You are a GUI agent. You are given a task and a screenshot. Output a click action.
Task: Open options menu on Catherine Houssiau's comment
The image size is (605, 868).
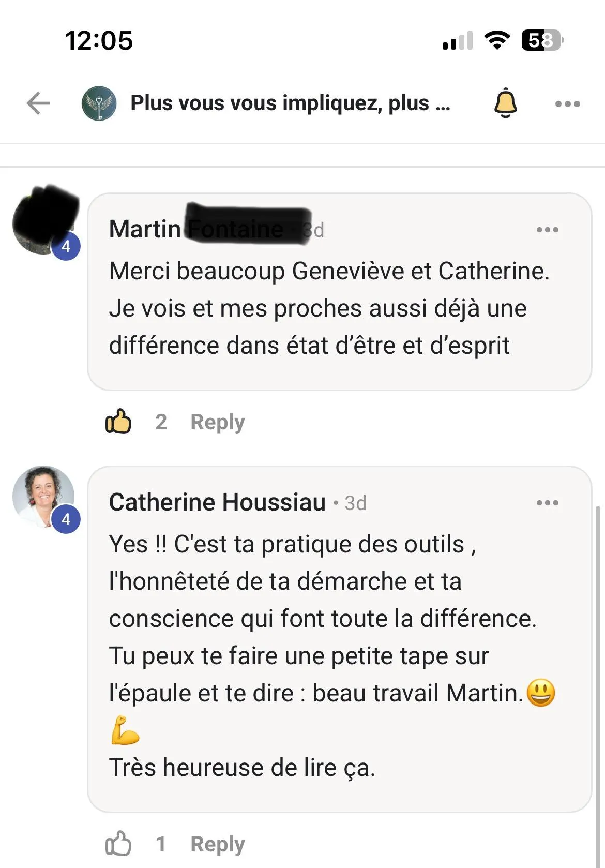tap(547, 502)
